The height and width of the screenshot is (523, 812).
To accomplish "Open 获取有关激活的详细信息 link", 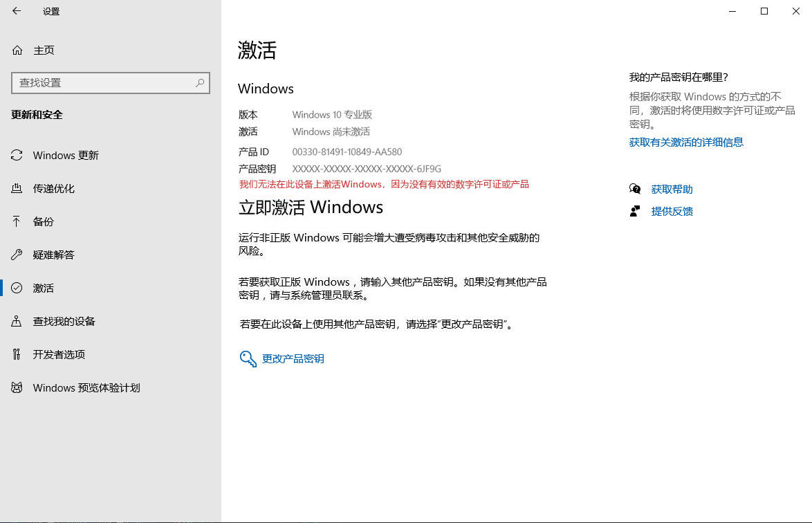I will (x=686, y=142).
